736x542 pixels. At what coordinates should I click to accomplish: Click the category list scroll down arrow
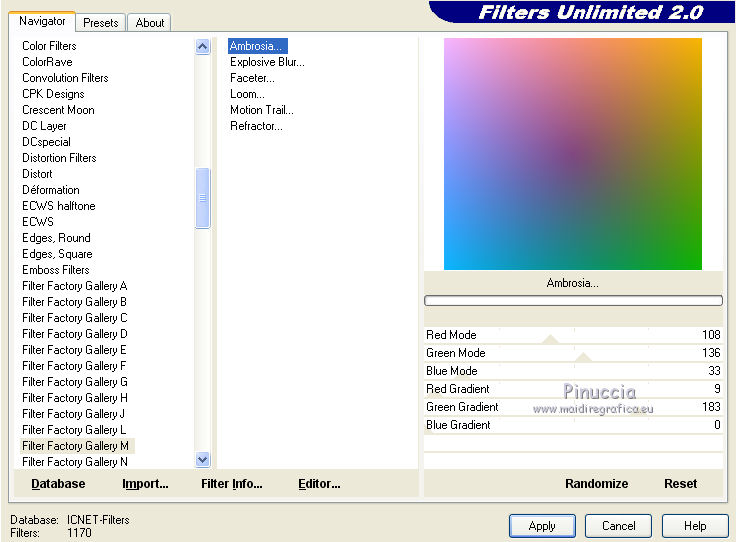click(x=202, y=460)
